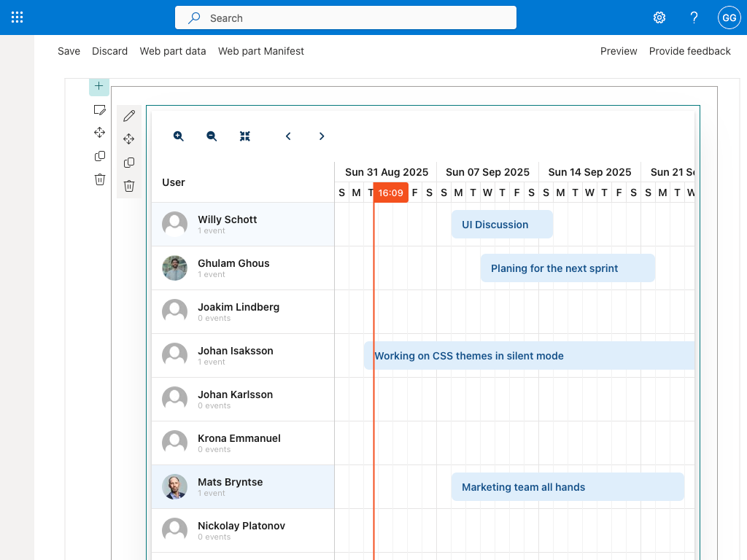Image resolution: width=747 pixels, height=560 pixels.
Task: Shift the timeline to the previous week
Action: click(x=287, y=136)
